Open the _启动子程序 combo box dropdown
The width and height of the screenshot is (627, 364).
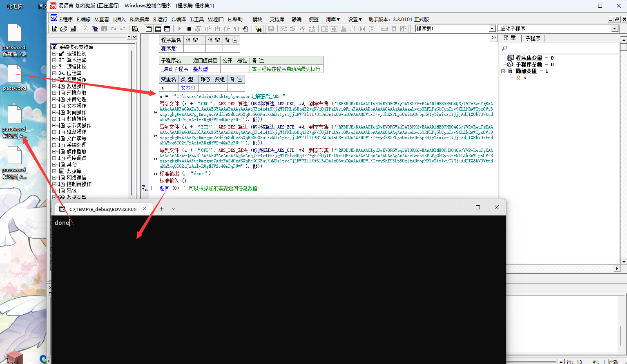(x=615, y=29)
